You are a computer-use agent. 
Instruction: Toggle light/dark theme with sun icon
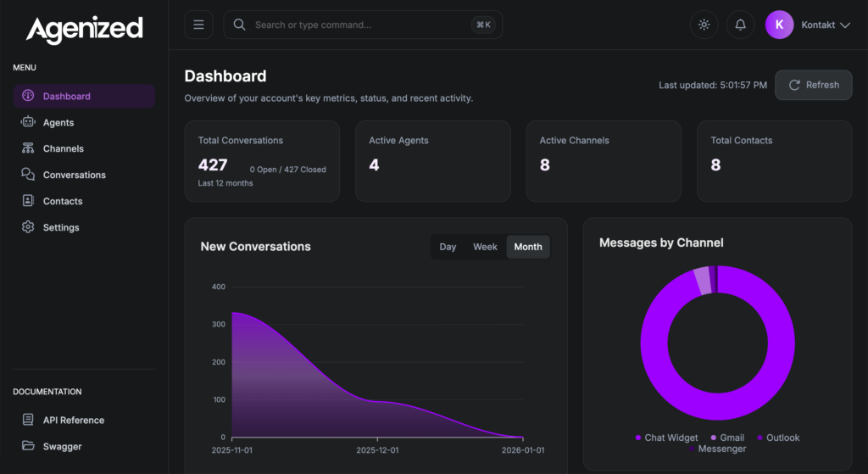point(704,25)
